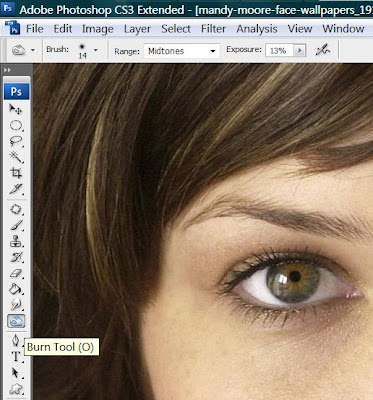Open the Filter menu

[213, 29]
